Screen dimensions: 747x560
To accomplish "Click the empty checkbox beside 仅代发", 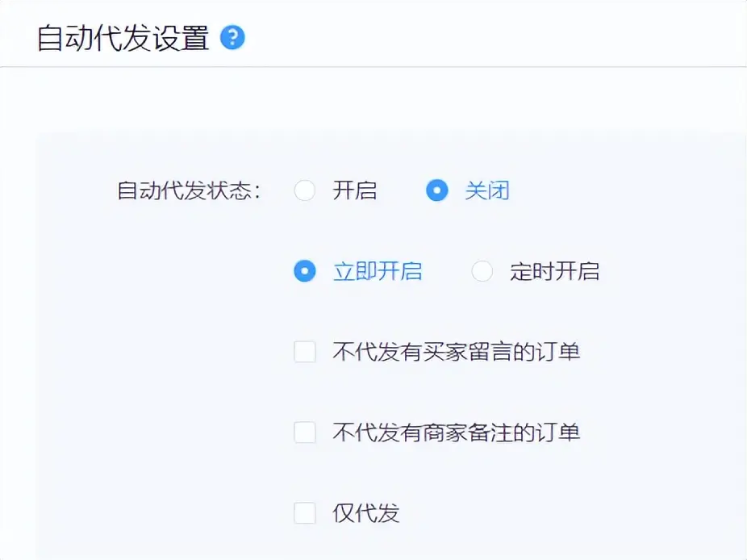I will [x=305, y=513].
